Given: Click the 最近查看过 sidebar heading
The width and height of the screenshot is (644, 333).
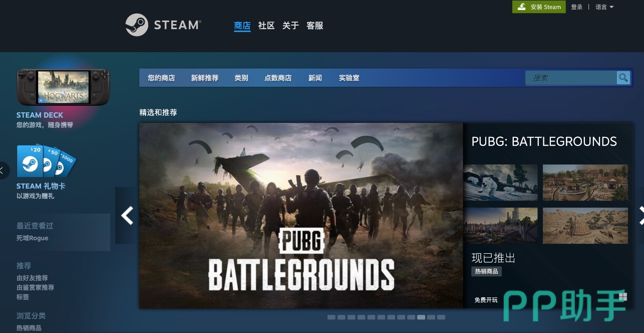Looking at the screenshot, I should 35,226.
